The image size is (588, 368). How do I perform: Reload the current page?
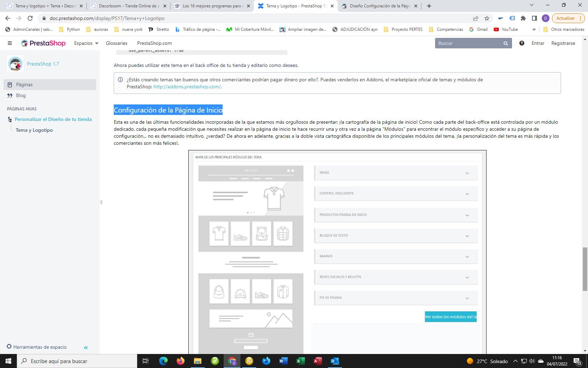(x=30, y=18)
